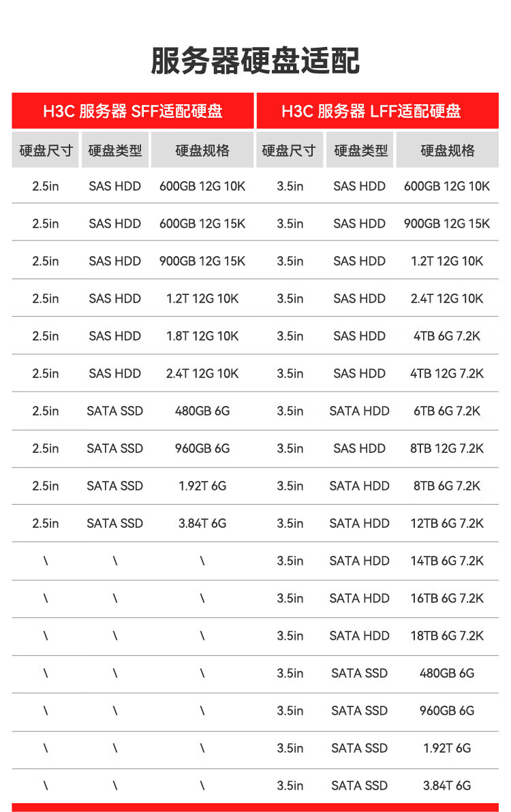This screenshot has width=511, height=812.
Task: Click 硬盘规格 column header under LFF section
Action: [x=447, y=151]
